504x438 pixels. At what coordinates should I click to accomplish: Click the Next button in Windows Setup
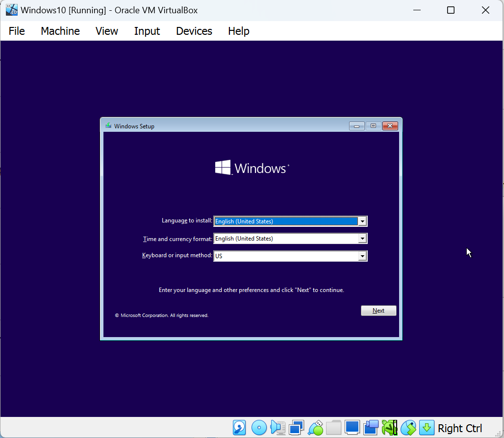tap(378, 311)
